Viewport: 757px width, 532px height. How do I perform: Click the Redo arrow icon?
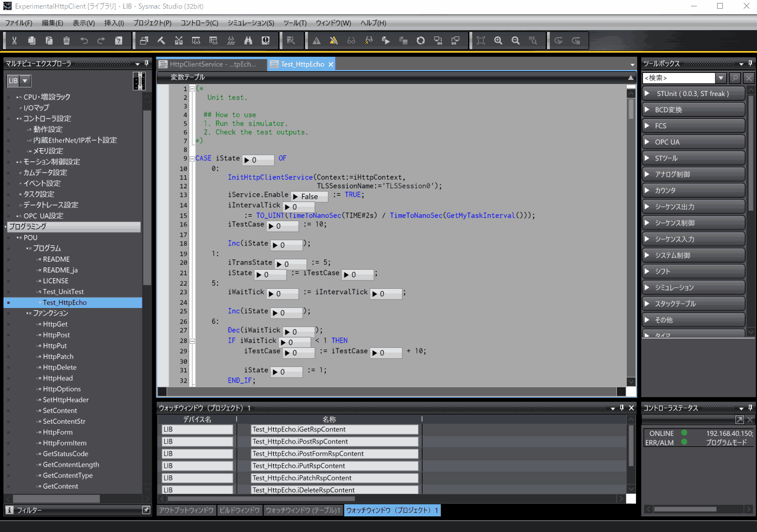point(101,41)
